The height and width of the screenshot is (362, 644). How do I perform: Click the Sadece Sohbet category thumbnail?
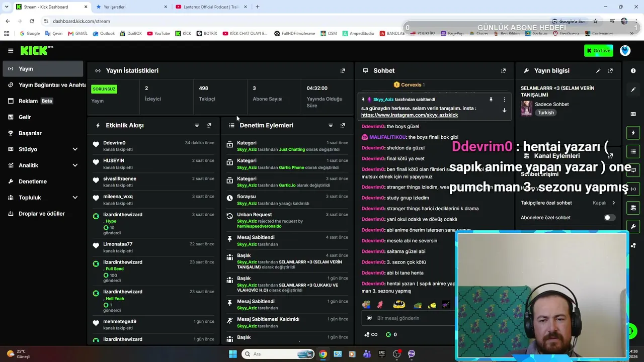tap(526, 108)
